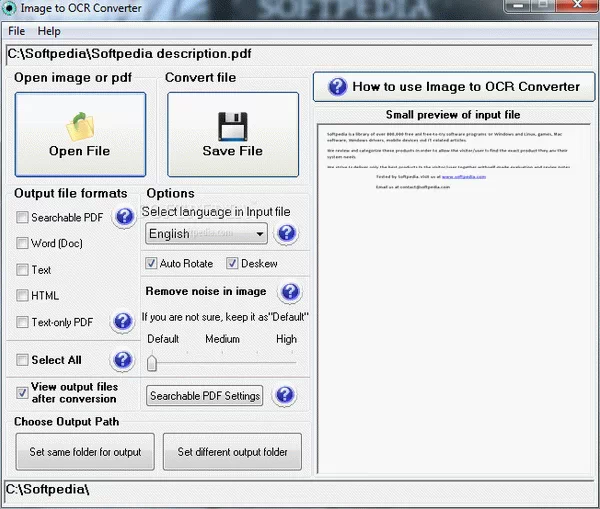Click help icon for Remove noise in image
Screen dimensions: 600x509
coord(290,292)
